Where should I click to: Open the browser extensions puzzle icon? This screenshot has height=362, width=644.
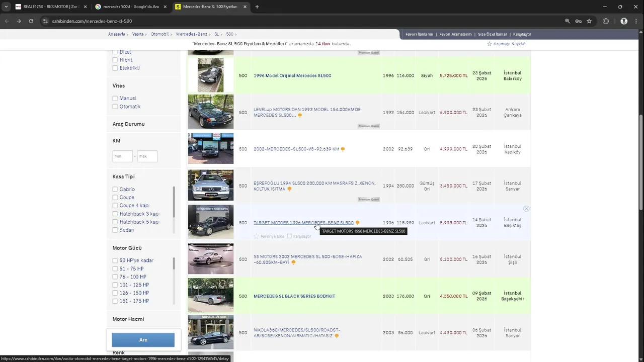(606, 21)
